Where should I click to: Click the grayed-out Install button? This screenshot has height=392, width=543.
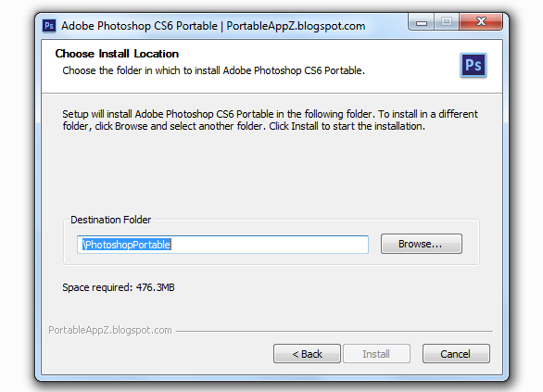(376, 354)
